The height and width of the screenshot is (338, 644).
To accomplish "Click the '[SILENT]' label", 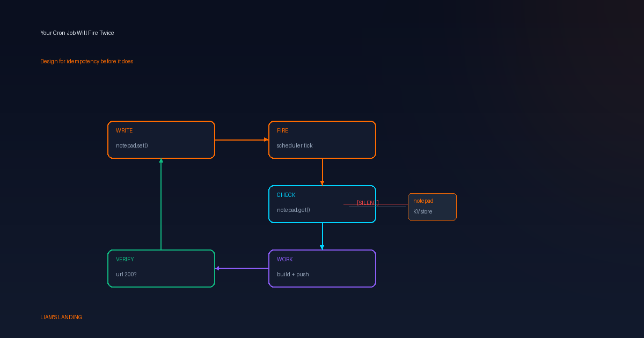I will [368, 203].
